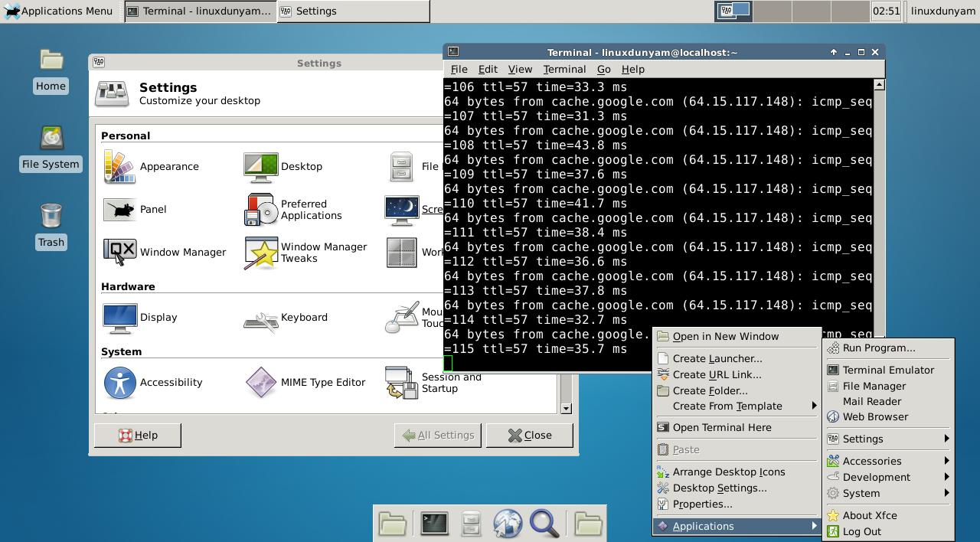
Task: Click the All Settings button
Action: coord(437,435)
